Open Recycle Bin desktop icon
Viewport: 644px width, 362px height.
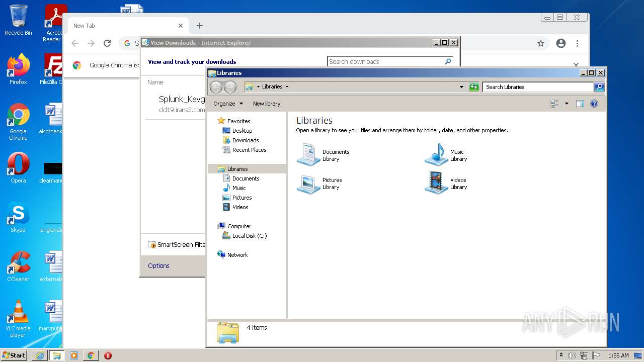point(18,20)
